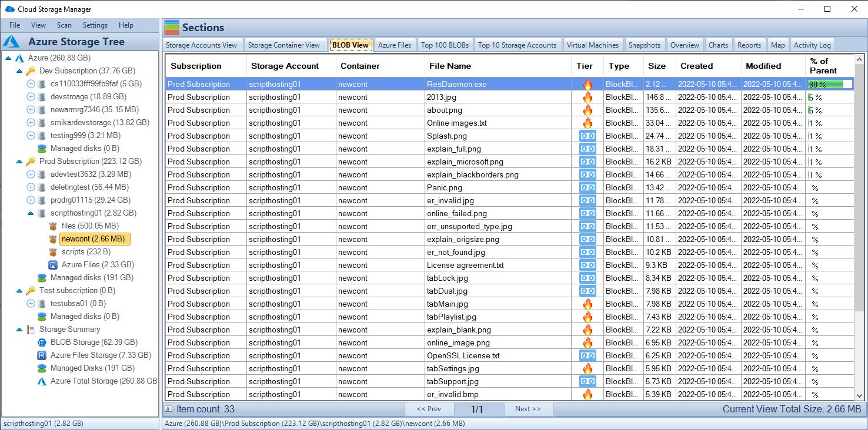
Task: Click the table's scroll down arrow
Action: [x=859, y=395]
